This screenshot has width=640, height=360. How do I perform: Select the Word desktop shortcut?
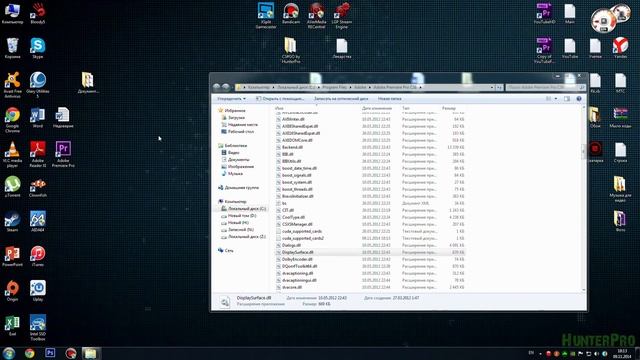point(38,118)
